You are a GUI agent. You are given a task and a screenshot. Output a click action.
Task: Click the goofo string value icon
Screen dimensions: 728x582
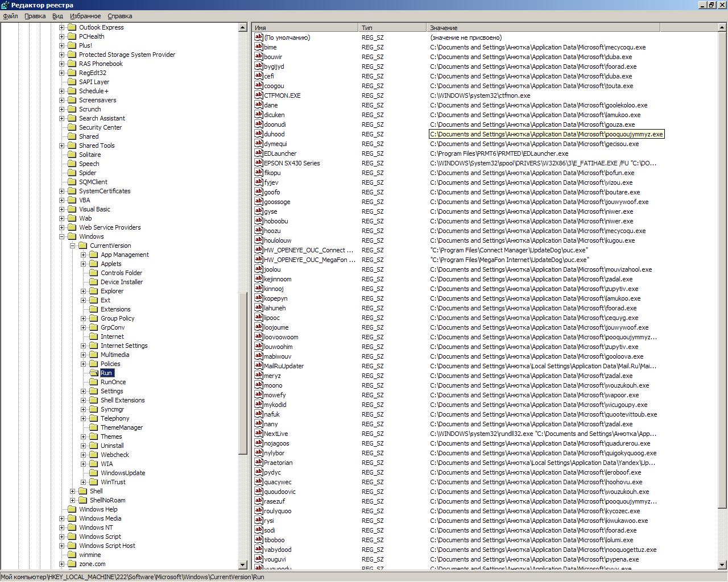(x=259, y=192)
